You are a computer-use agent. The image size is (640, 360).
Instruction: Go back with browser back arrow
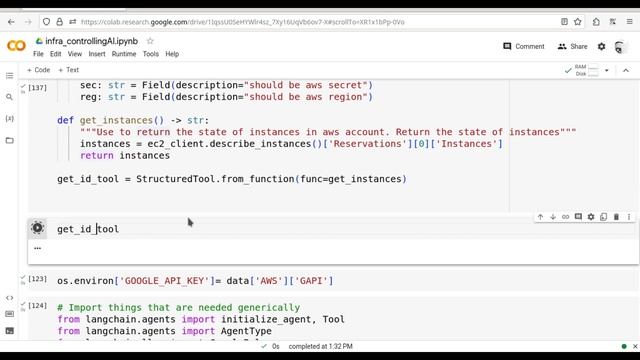[x=11, y=22]
